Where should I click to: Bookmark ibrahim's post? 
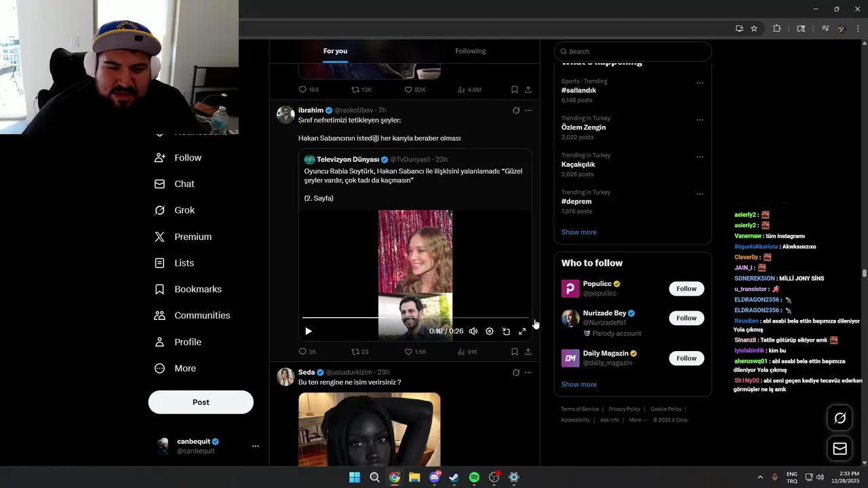tap(515, 352)
